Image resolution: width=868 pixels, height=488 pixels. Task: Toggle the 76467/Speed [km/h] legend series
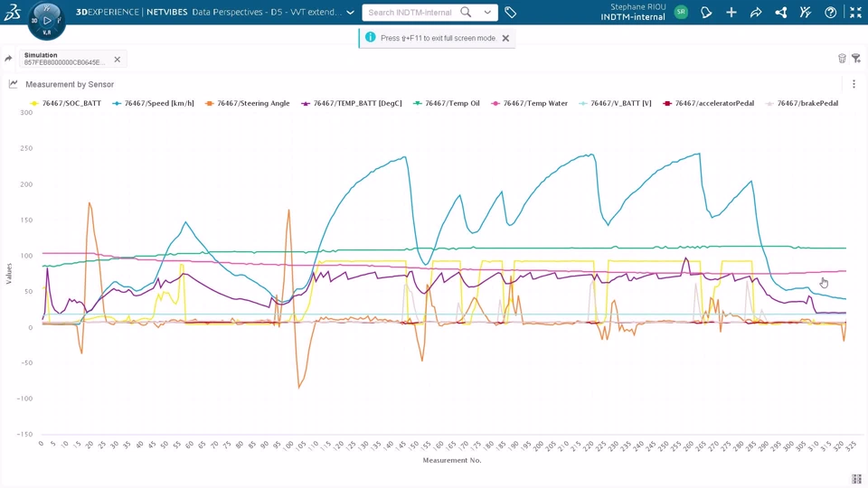coord(154,103)
